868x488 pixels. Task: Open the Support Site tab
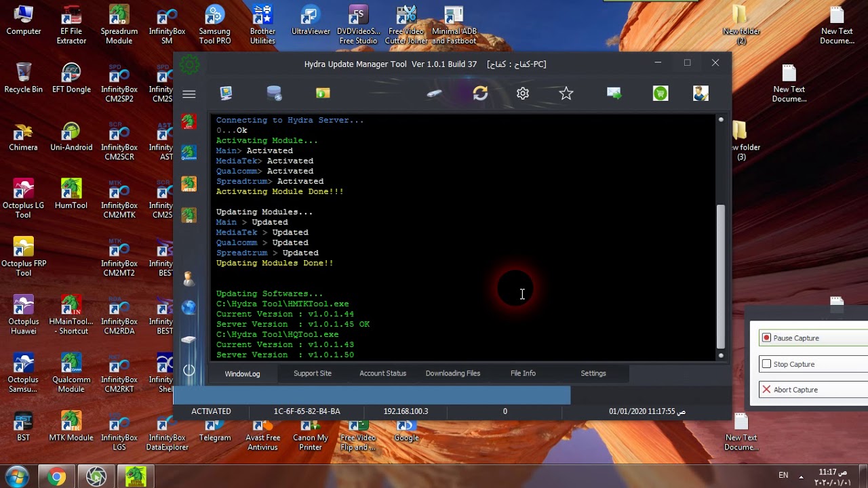pyautogui.click(x=313, y=373)
